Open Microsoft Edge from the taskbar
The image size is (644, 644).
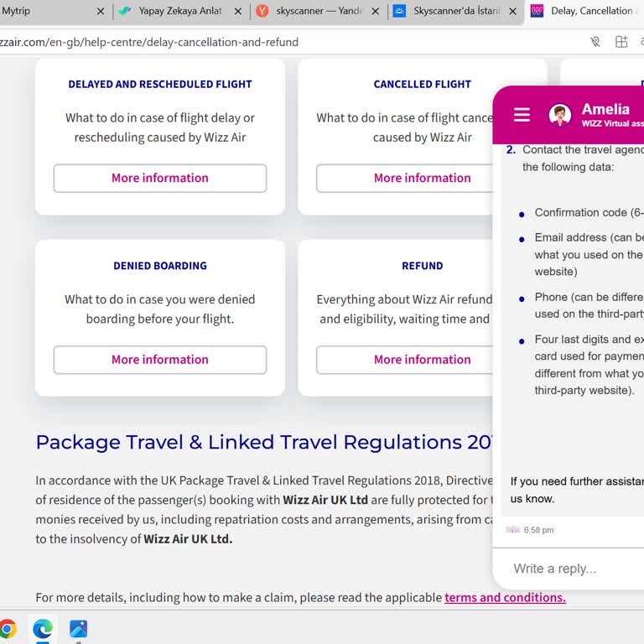pyautogui.click(x=43, y=629)
